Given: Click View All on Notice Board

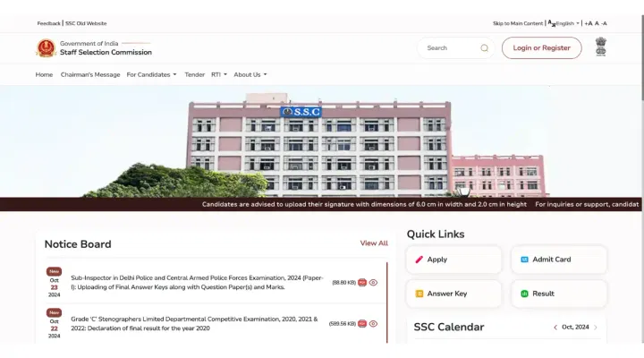Looking at the screenshot, I should pyautogui.click(x=374, y=243).
